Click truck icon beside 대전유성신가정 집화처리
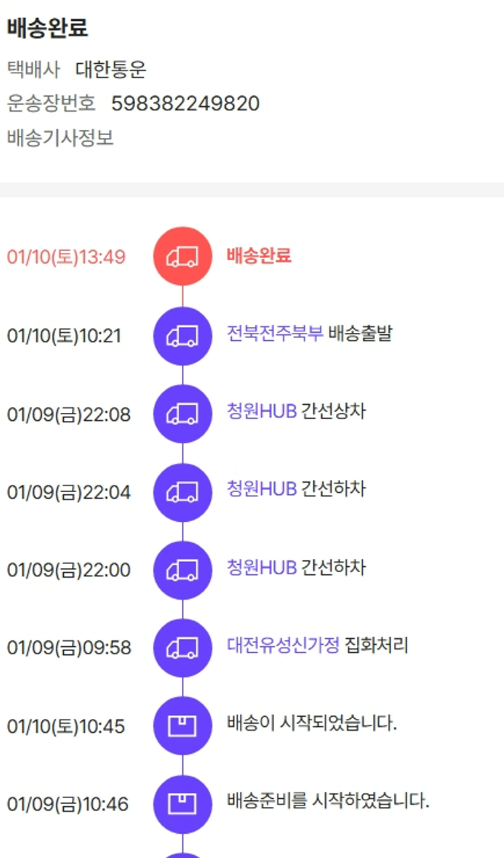 pos(183,648)
